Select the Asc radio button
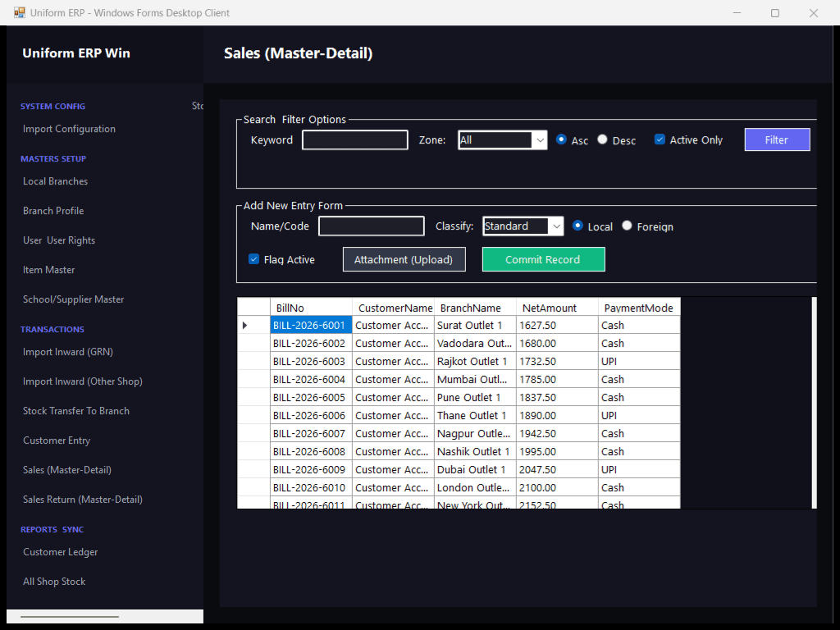 561,139
